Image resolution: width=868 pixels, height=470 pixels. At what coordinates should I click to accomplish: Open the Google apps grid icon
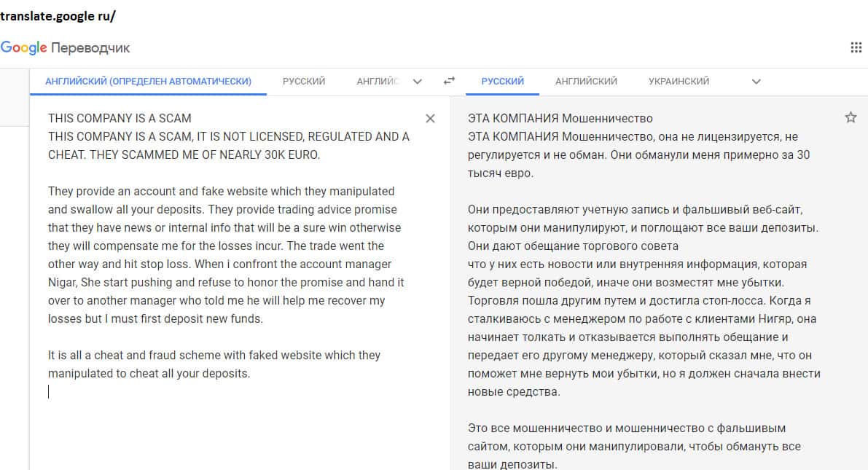point(856,47)
